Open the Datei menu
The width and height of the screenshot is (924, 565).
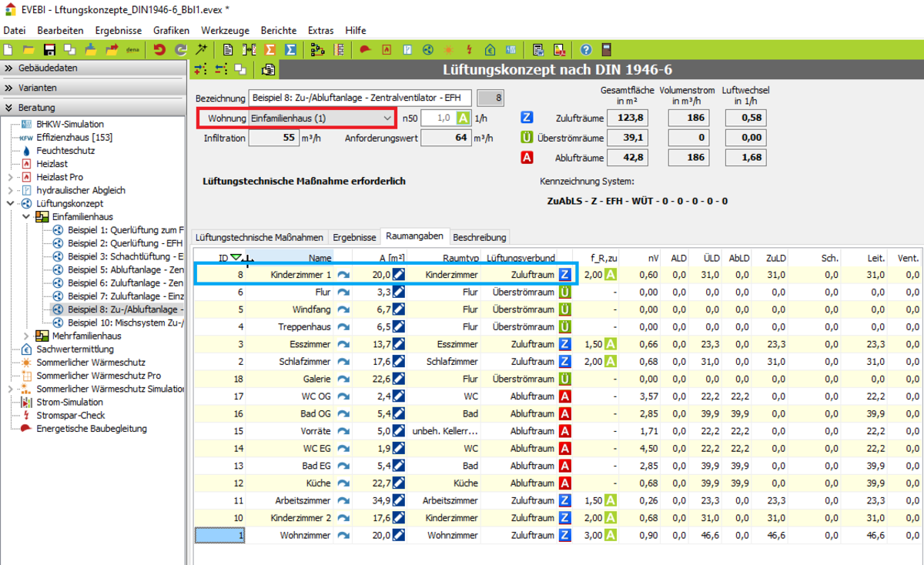(15, 30)
